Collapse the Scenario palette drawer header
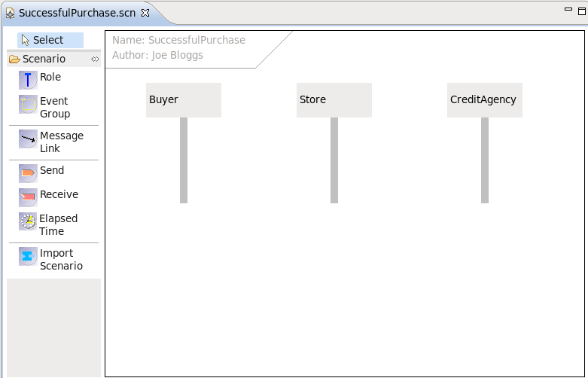This screenshot has height=378, width=588. click(x=53, y=59)
